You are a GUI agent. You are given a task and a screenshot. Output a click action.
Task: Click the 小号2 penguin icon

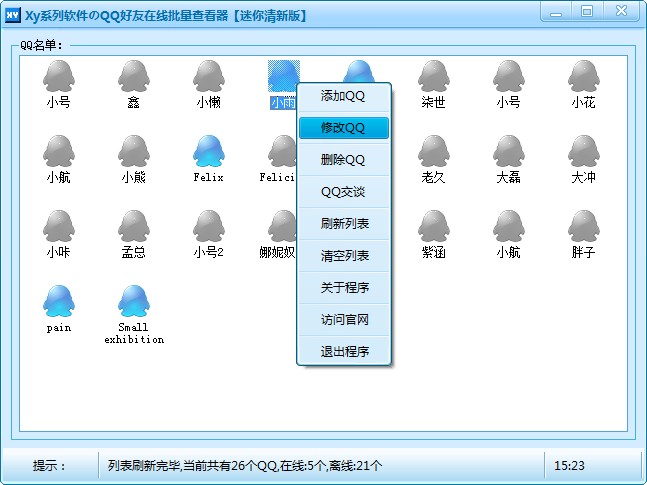point(209,226)
